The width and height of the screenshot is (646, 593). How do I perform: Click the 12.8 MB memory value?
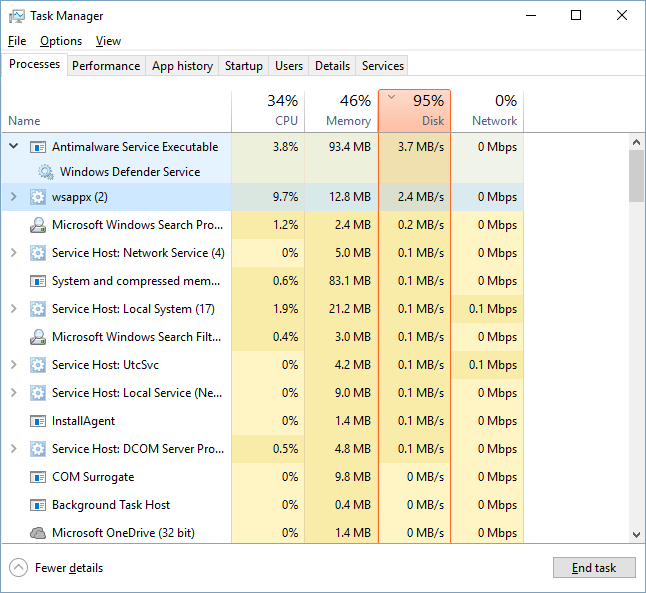(x=350, y=197)
